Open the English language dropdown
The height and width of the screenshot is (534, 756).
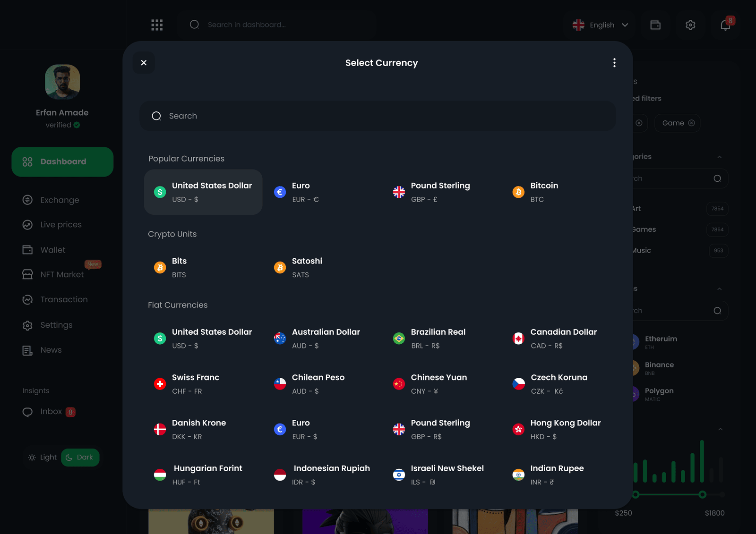[x=600, y=25]
